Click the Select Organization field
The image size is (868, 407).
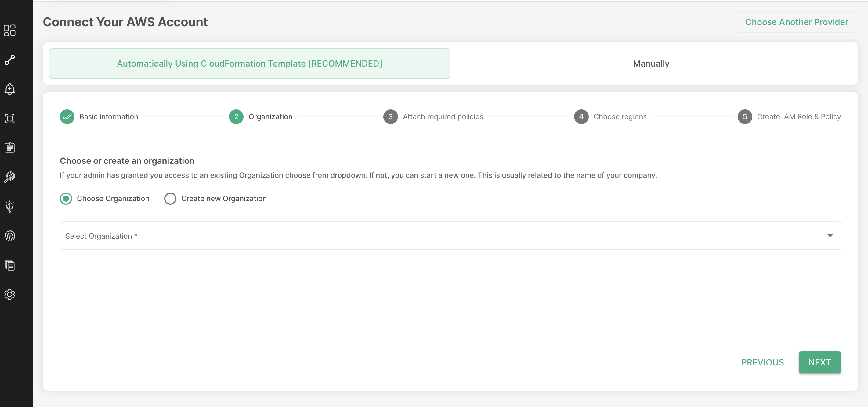tap(450, 236)
